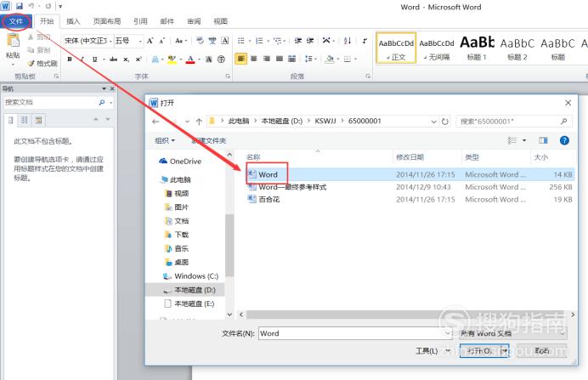Apply the 无间隔 style
Screen dimensions: 588x380
point(437,48)
